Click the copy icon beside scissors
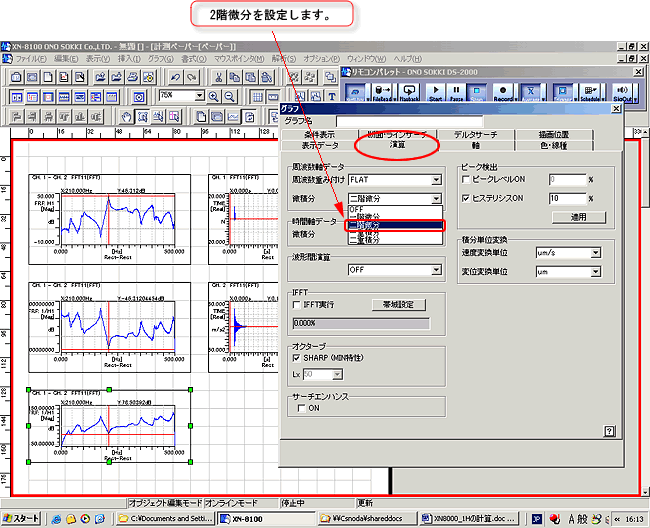 coord(235,77)
